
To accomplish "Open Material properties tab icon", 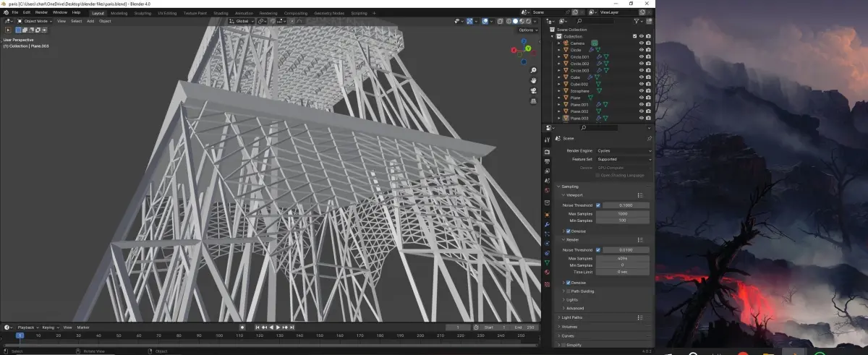I will tap(547, 273).
